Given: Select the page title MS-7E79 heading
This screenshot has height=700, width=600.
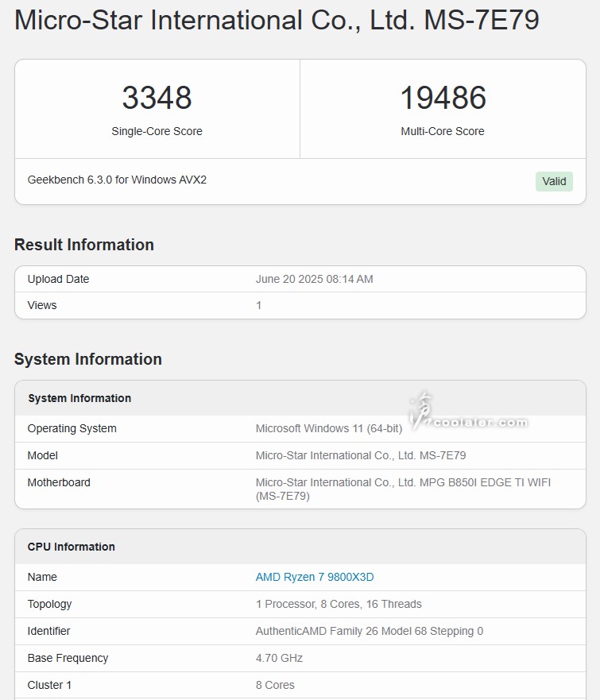Looking at the screenshot, I should (x=277, y=21).
